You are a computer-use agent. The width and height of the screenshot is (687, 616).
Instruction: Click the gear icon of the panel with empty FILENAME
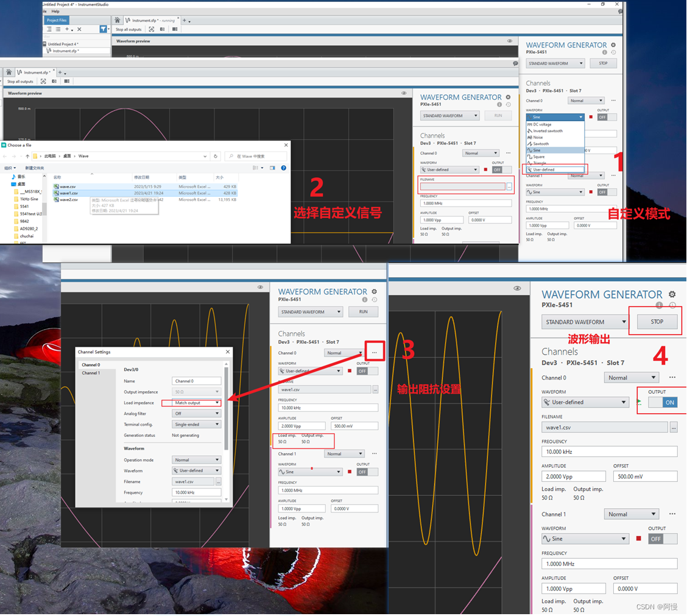click(508, 97)
